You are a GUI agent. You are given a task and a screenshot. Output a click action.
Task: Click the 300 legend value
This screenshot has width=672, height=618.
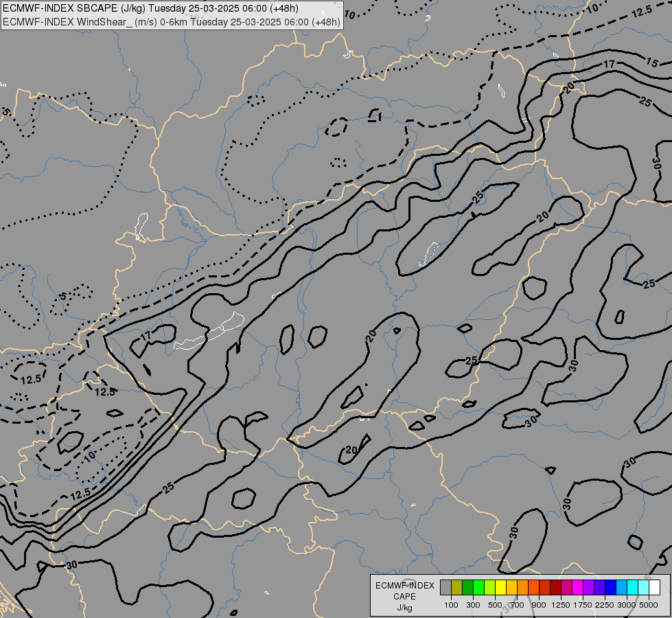(473, 605)
